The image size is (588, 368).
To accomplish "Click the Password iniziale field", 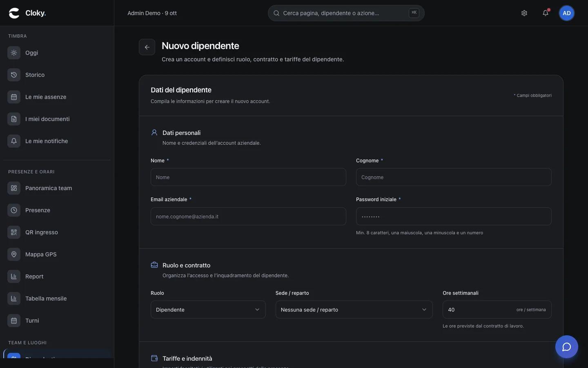I will pos(454,216).
